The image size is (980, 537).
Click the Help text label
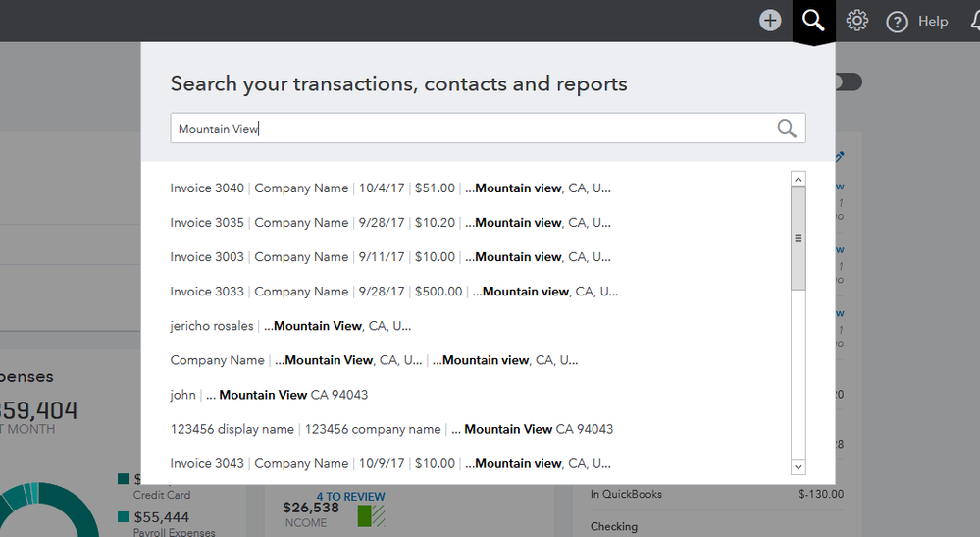(933, 21)
